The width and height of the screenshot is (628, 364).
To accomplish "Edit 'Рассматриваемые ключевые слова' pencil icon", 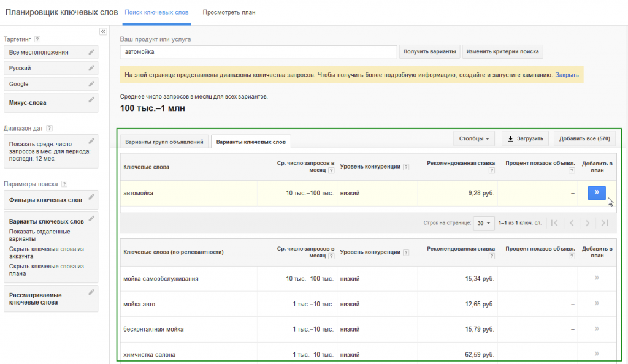I will (x=91, y=292).
